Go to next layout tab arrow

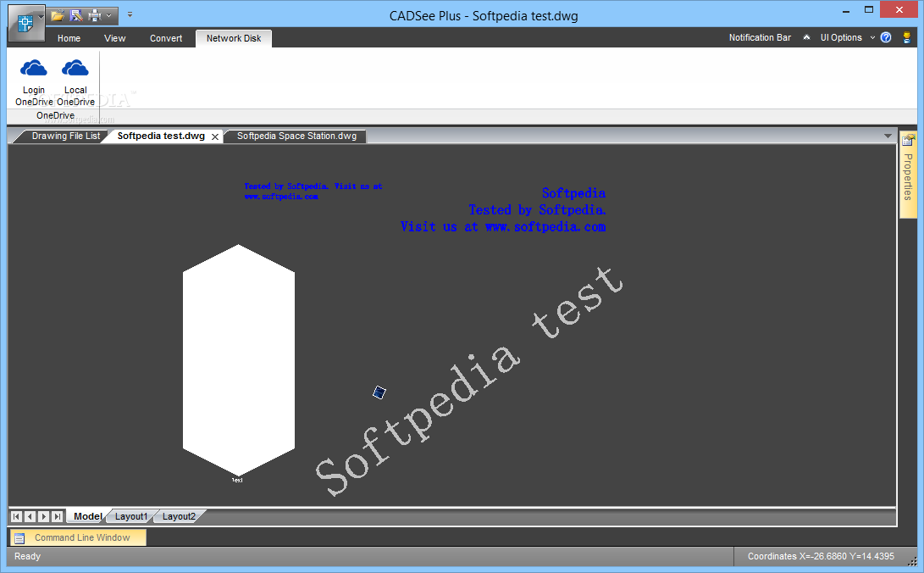[x=43, y=516]
